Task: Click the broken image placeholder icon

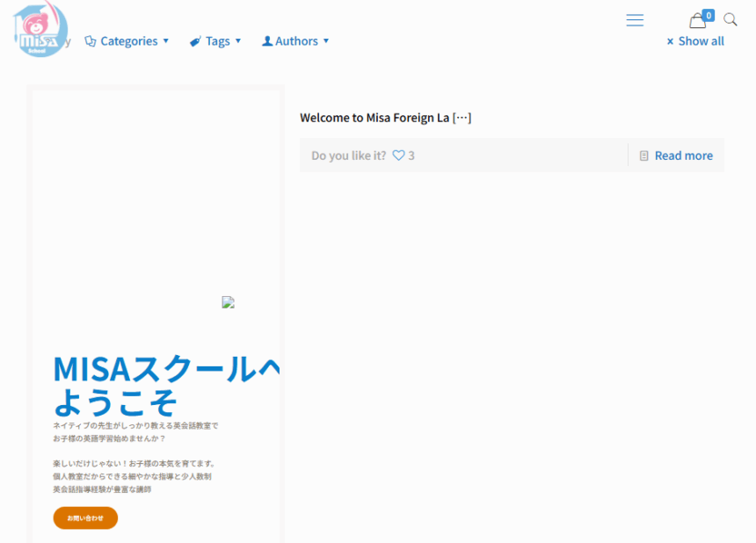Action: tap(228, 302)
